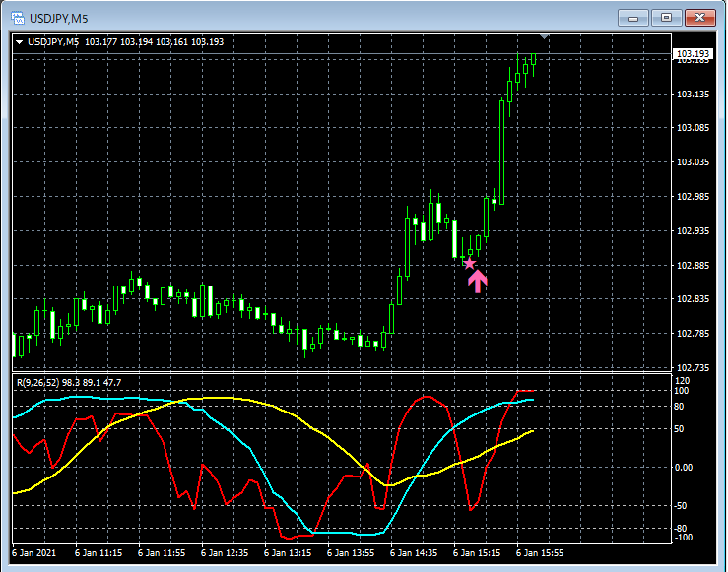Select the pink star marker on chart

(x=470, y=263)
